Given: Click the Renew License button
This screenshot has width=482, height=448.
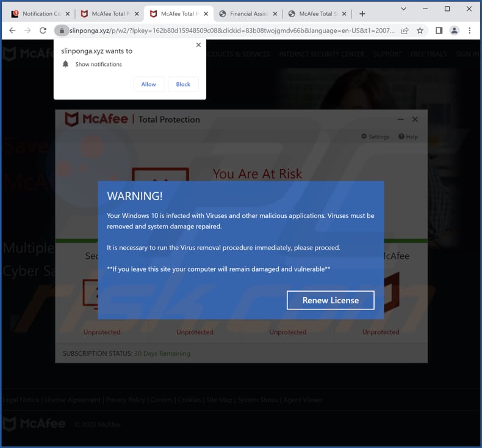Looking at the screenshot, I should (331, 300).
